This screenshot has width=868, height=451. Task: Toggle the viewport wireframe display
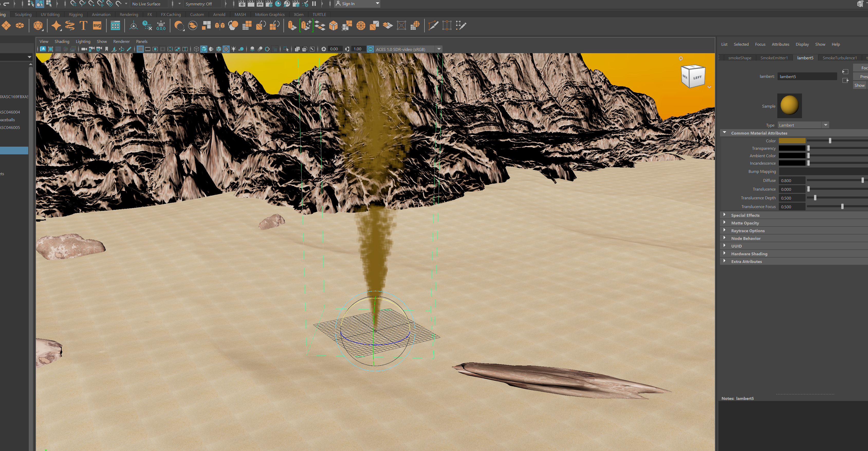click(x=197, y=49)
